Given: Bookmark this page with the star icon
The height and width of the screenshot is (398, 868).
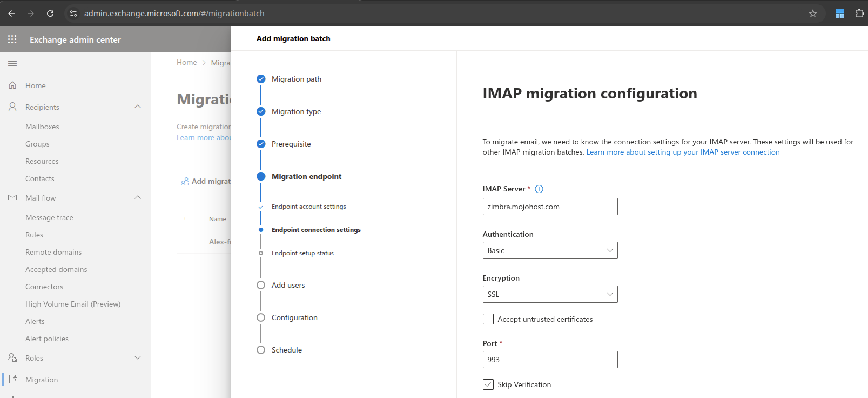Looking at the screenshot, I should (x=812, y=14).
